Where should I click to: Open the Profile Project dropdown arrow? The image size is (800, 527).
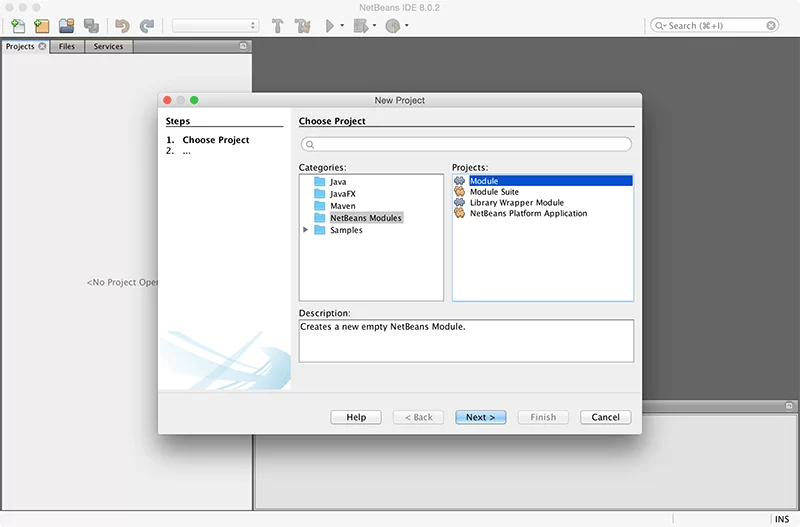[x=407, y=26]
